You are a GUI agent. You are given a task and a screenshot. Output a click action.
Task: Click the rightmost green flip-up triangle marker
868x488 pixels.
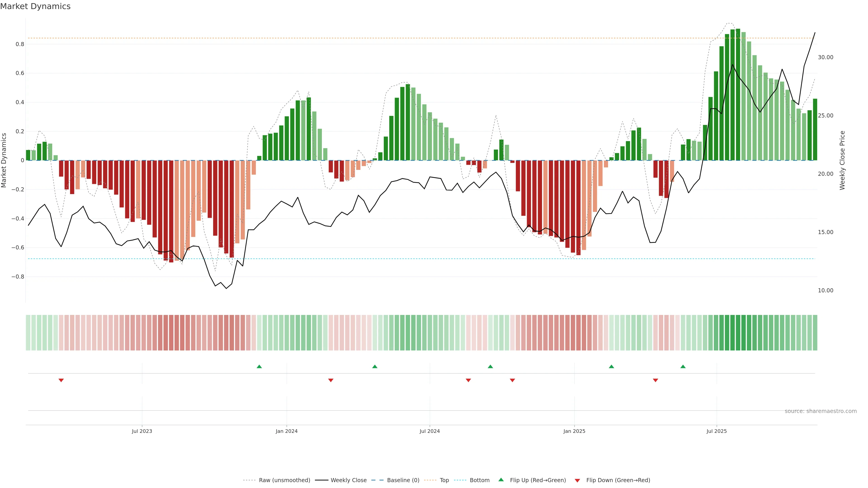[683, 366]
